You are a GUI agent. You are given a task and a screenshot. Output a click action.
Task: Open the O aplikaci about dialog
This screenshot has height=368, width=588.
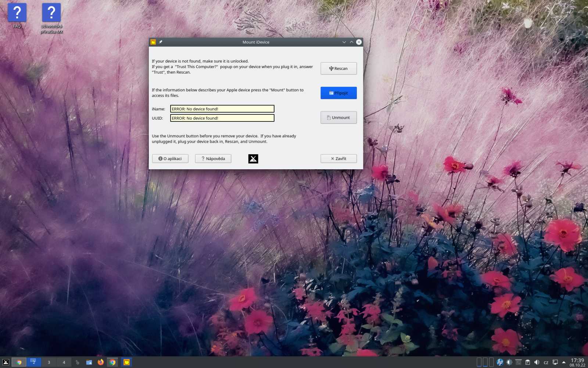(170, 159)
